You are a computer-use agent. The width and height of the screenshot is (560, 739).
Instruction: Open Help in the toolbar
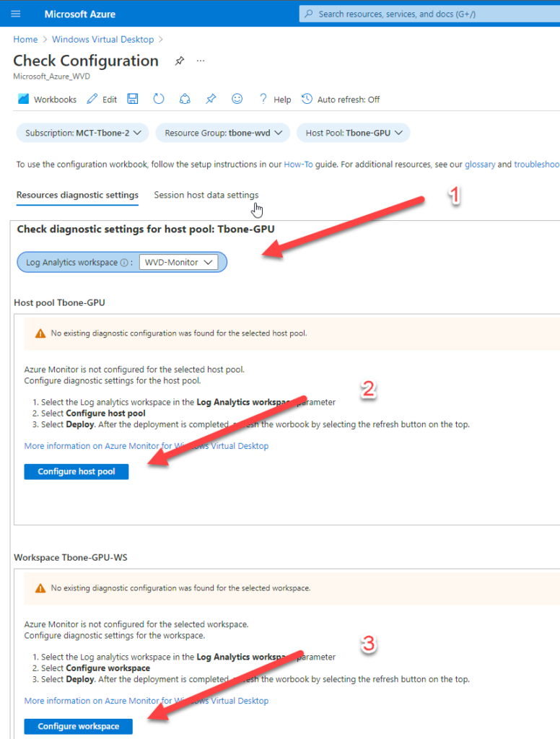tap(275, 100)
